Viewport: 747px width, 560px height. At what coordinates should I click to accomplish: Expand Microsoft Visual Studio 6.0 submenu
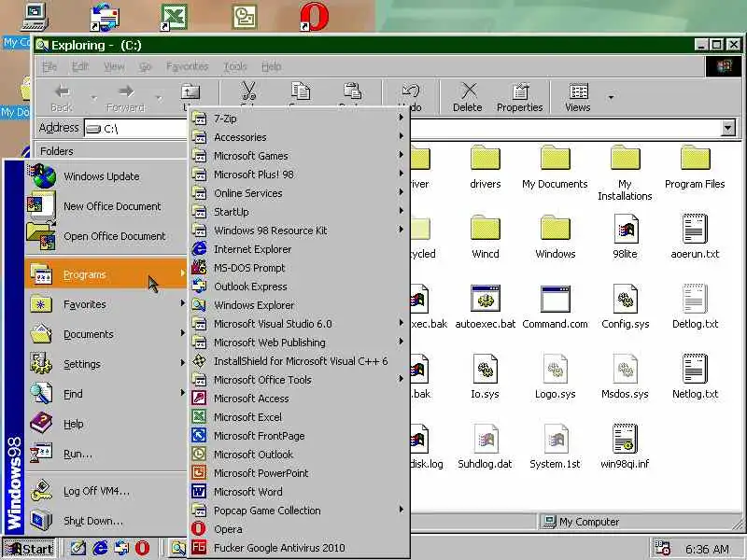tap(299, 323)
